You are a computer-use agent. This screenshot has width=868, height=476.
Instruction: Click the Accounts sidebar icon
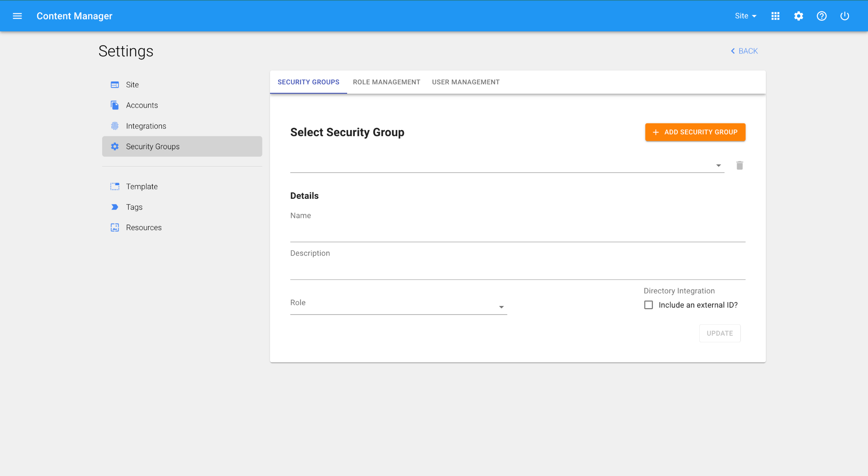[115, 105]
